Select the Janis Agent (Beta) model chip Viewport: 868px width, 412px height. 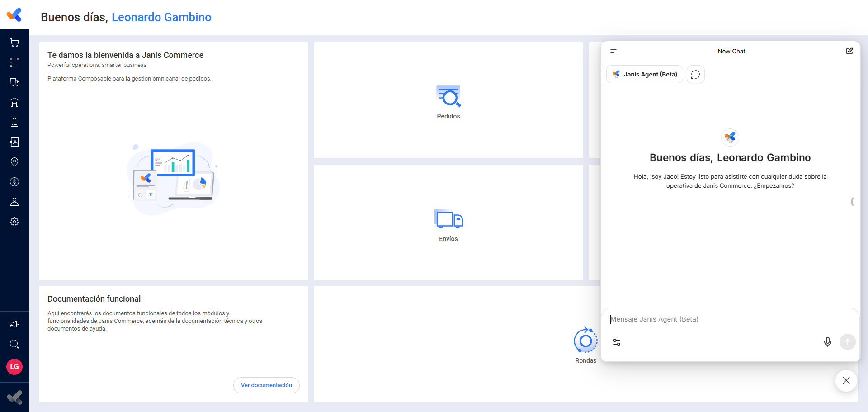point(645,74)
